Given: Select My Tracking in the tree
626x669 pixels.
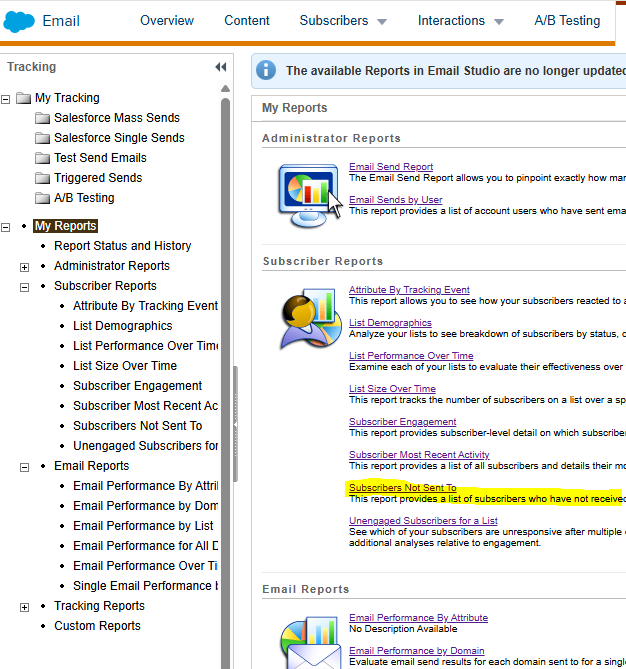Looking at the screenshot, I should pyautogui.click(x=67, y=98).
